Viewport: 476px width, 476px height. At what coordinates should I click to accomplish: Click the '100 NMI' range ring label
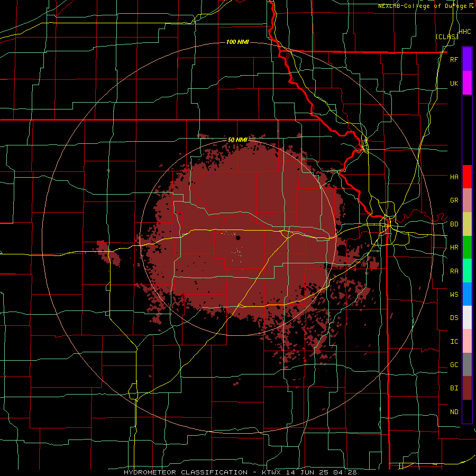pos(237,42)
